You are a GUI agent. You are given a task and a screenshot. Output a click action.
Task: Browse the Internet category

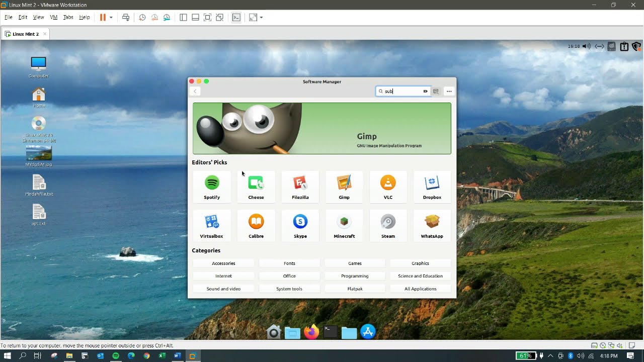point(223,276)
